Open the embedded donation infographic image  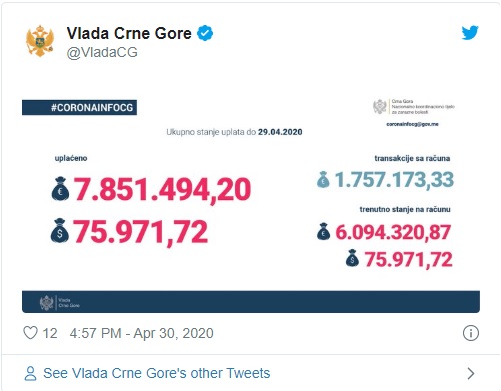(251, 204)
